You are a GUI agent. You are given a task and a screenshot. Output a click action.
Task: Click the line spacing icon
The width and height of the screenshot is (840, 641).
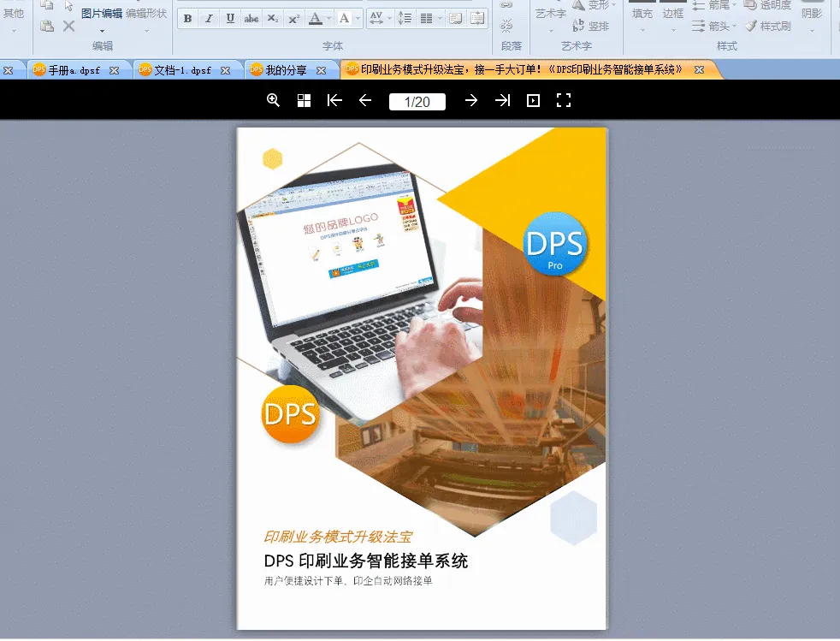coord(405,19)
